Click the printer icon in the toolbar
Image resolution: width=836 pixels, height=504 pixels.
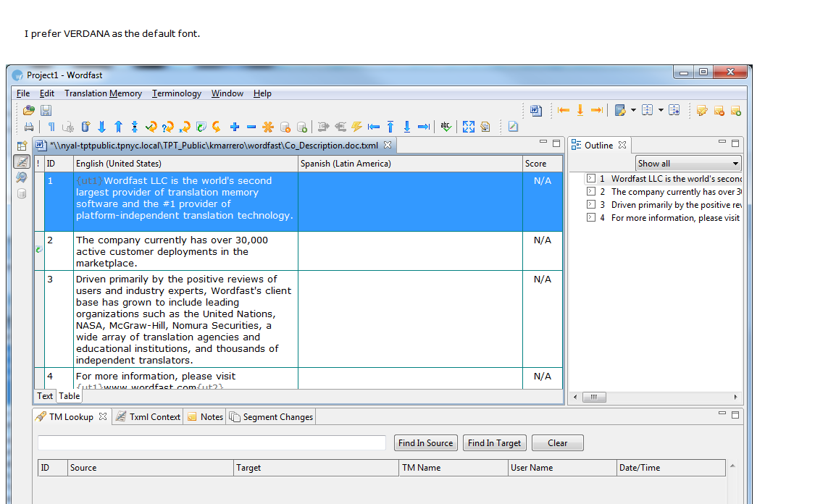[29, 127]
